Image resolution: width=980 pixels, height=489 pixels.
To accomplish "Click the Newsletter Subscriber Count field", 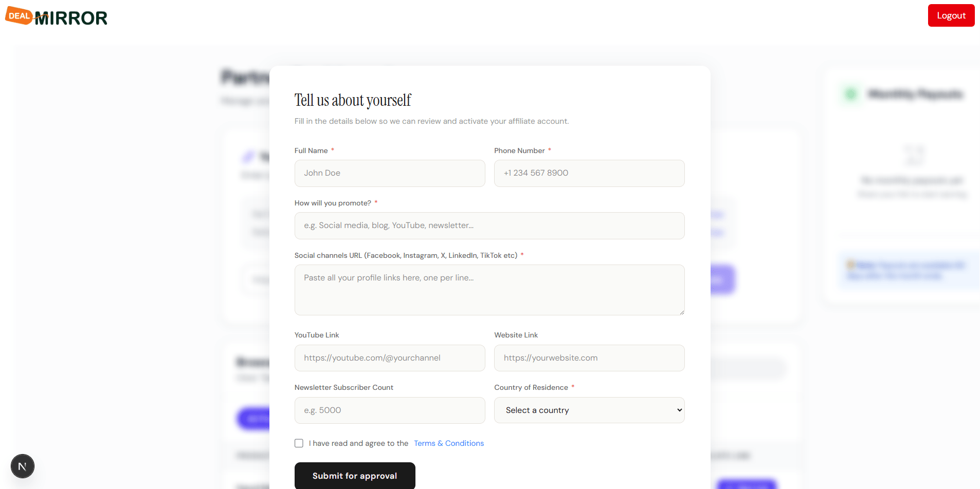I will coord(389,410).
